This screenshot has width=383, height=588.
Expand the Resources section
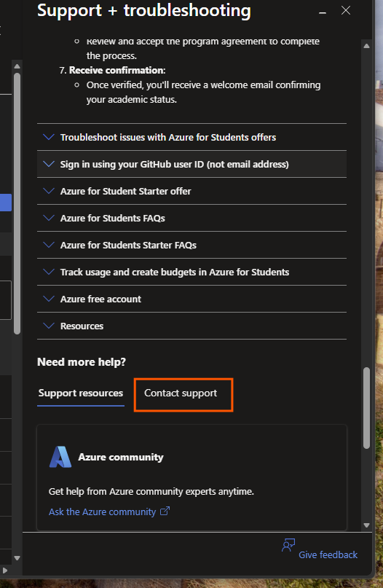(192, 326)
